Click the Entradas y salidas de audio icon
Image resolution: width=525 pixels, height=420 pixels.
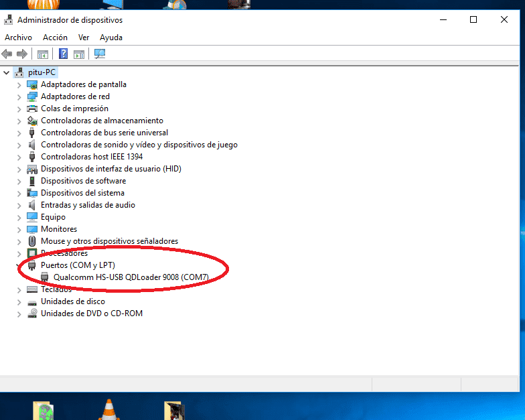[32, 205]
